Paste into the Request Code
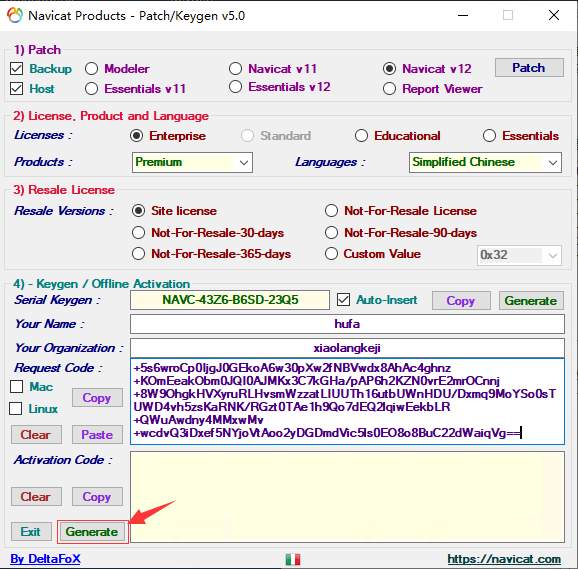 pos(97,434)
